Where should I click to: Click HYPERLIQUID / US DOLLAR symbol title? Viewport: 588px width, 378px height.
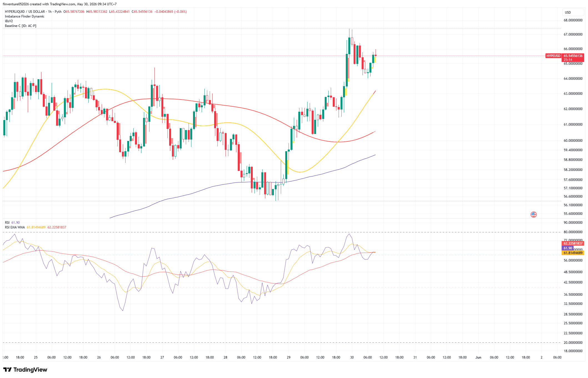click(x=25, y=12)
